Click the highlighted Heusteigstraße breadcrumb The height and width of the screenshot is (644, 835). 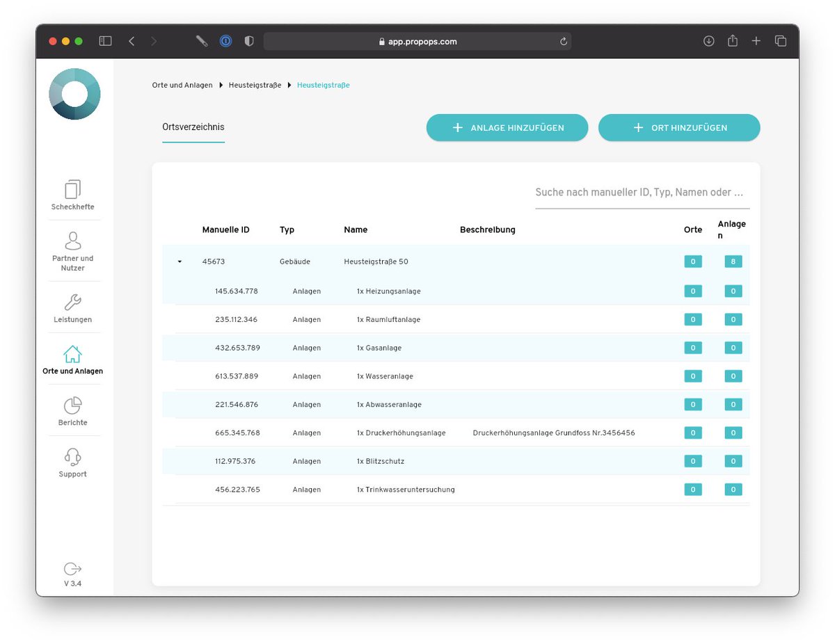pyautogui.click(x=323, y=85)
